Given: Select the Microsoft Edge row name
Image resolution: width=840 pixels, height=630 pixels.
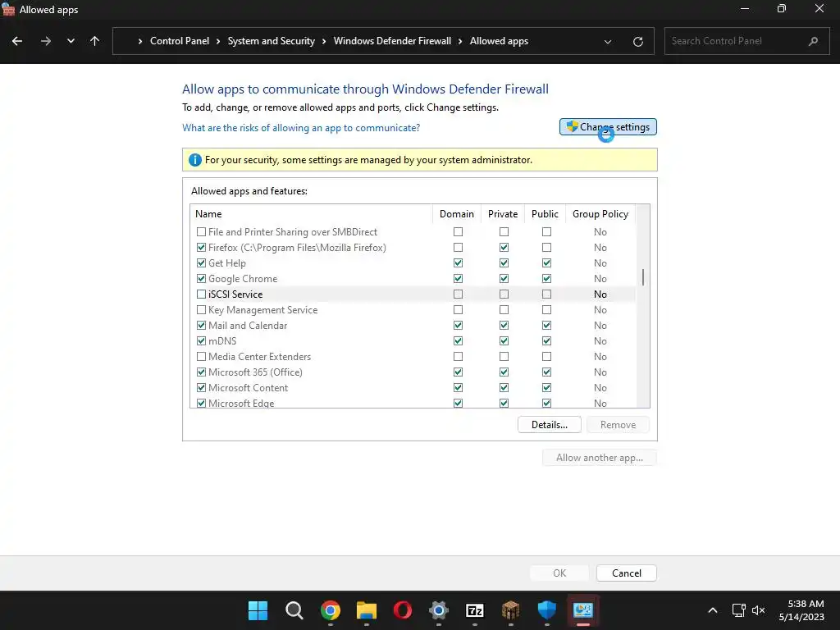Looking at the screenshot, I should pos(241,404).
